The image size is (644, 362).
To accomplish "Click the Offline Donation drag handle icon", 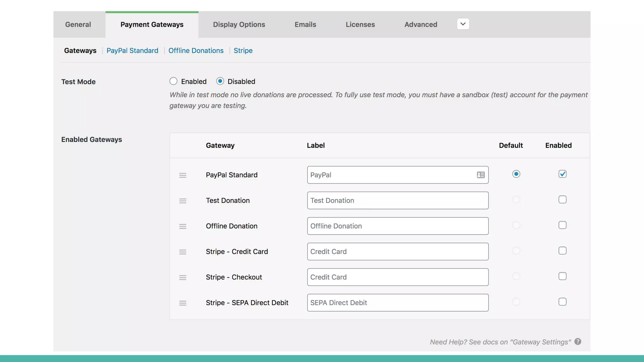I will [x=183, y=226].
